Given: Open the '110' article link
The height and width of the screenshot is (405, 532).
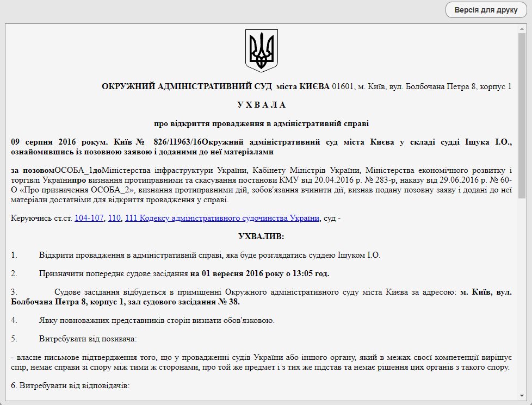Looking at the screenshot, I should [114, 219].
